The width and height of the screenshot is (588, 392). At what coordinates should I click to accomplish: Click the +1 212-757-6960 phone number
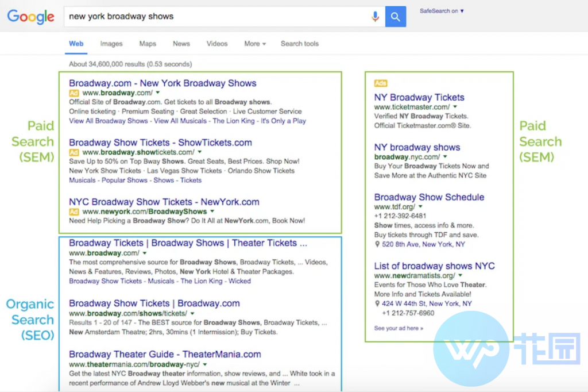click(408, 313)
